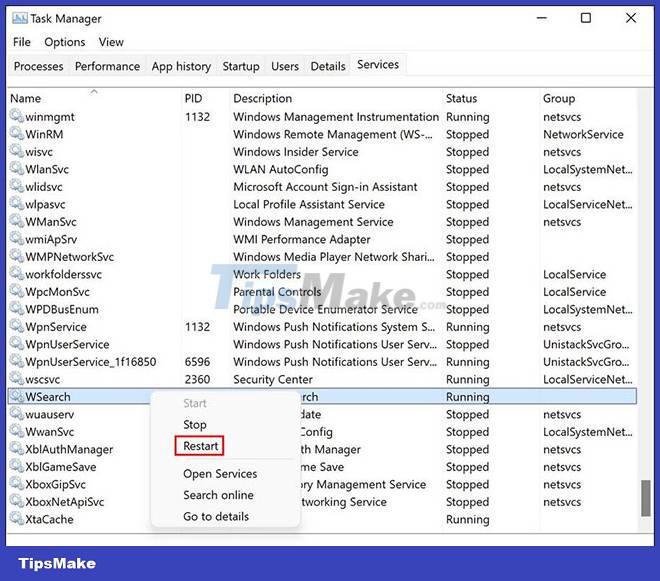Click Security Center description text

click(x=273, y=380)
